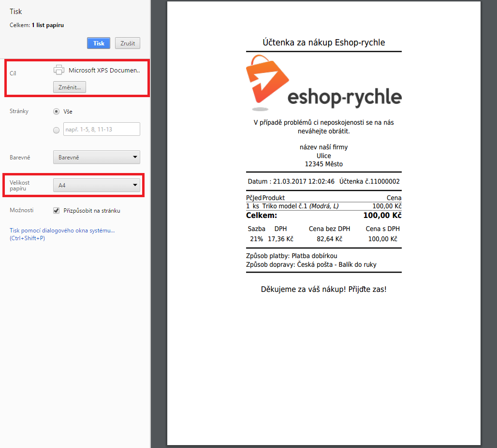The height and width of the screenshot is (448, 497).
Task: Click the printer icon beside Microsoft XPS
Action: coord(59,70)
